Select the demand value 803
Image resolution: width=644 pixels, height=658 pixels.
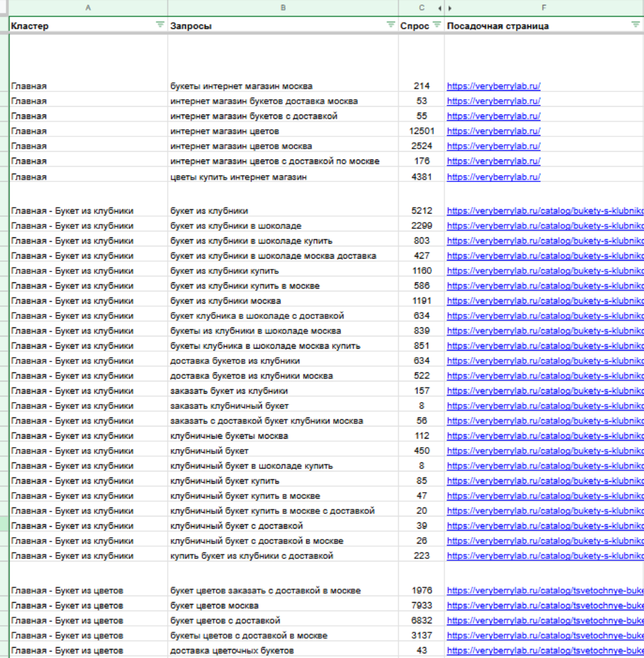(421, 241)
